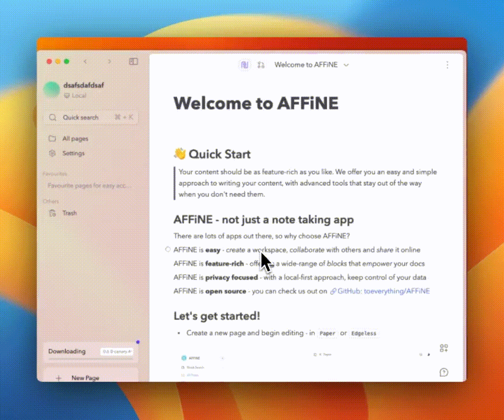Viewport: 504px width, 420px height.
Task: Click the Welcome to AFFiNE page heading
Action: pos(256,103)
